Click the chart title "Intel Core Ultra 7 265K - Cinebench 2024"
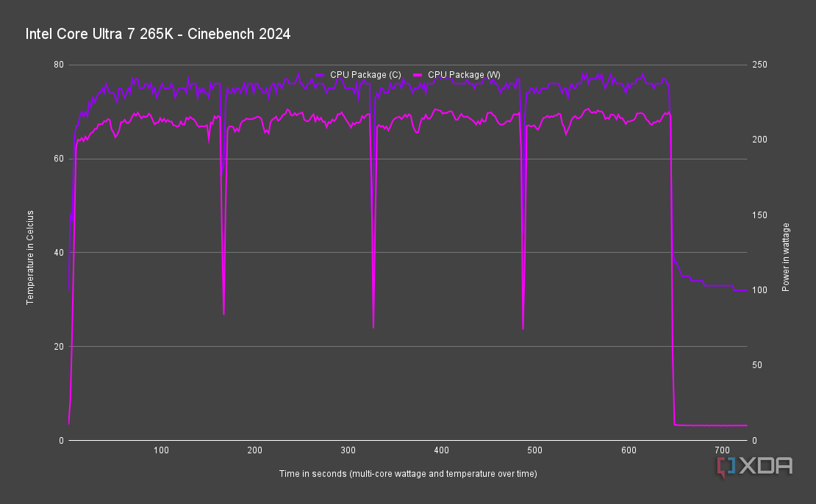 157,34
